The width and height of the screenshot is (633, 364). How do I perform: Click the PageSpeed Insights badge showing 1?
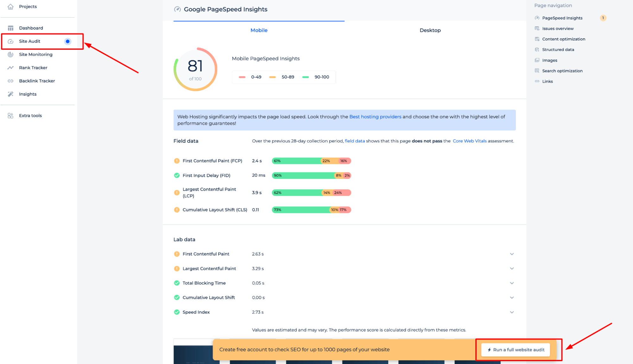(x=603, y=18)
